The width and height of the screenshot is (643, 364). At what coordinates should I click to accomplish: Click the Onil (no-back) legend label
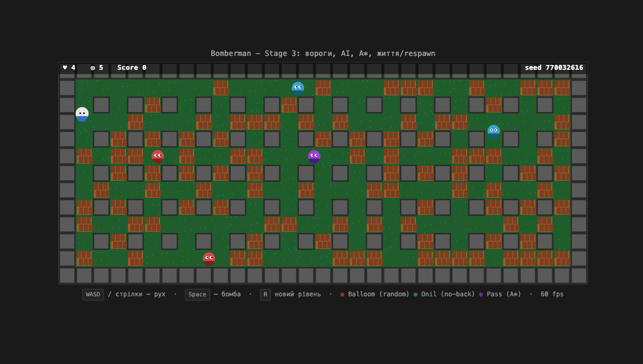pos(448,294)
